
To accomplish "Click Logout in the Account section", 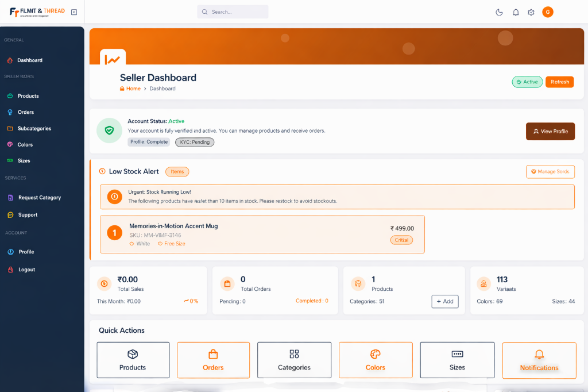I will (x=26, y=269).
